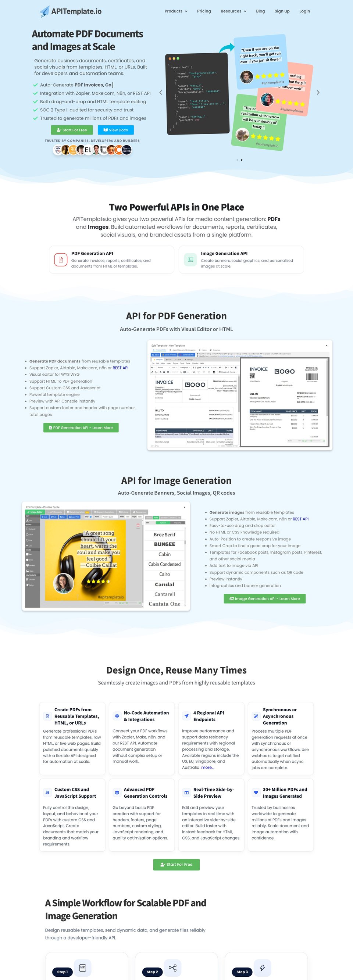The height and width of the screenshot is (980, 353).
Task: Click the Create PDFs from Reusable Templates icon
Action: click(47, 716)
